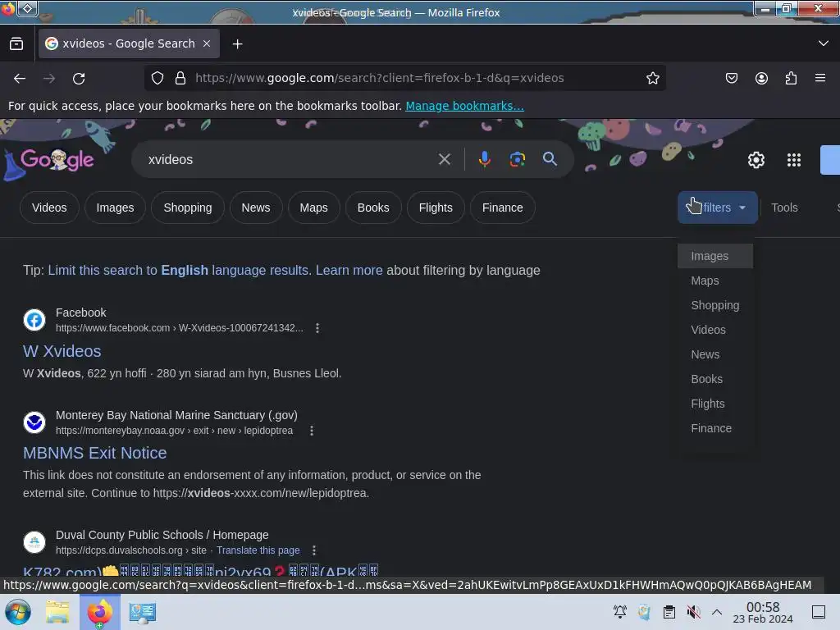
Task: Open notifications bell in system tray
Action: (x=620, y=612)
